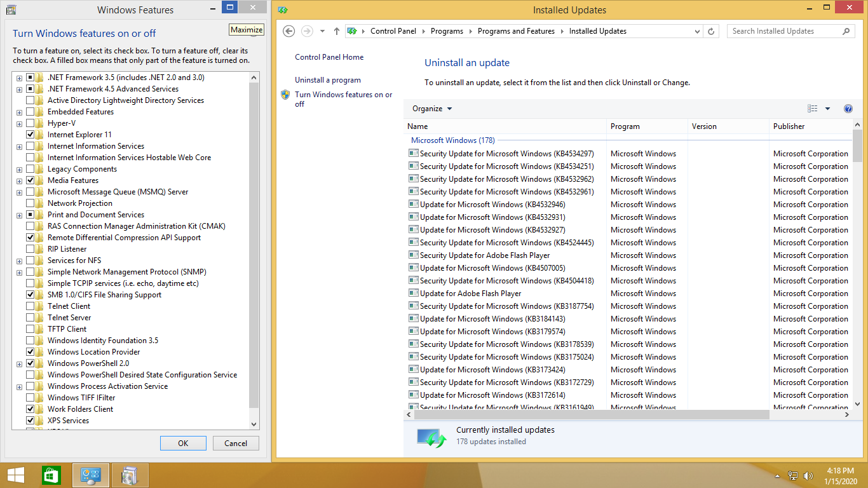Open the network tray icon
Image resolution: width=868 pixels, height=488 pixels.
793,475
